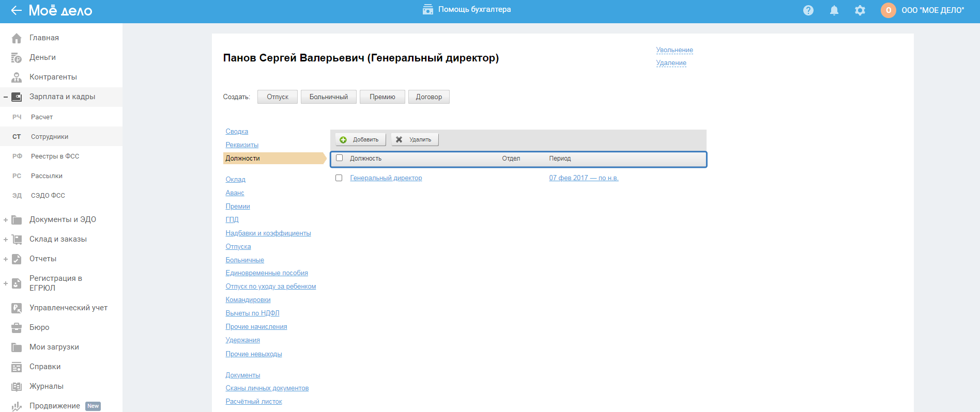The image size is (980, 412).
Task: Click the back arrow in the header
Action: tap(16, 10)
